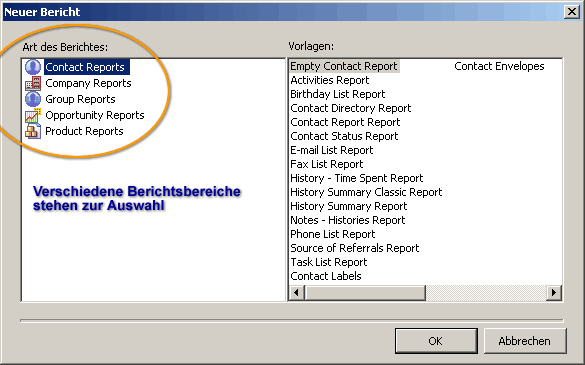Click the Group Reports icon
The image size is (585, 365).
[33, 99]
